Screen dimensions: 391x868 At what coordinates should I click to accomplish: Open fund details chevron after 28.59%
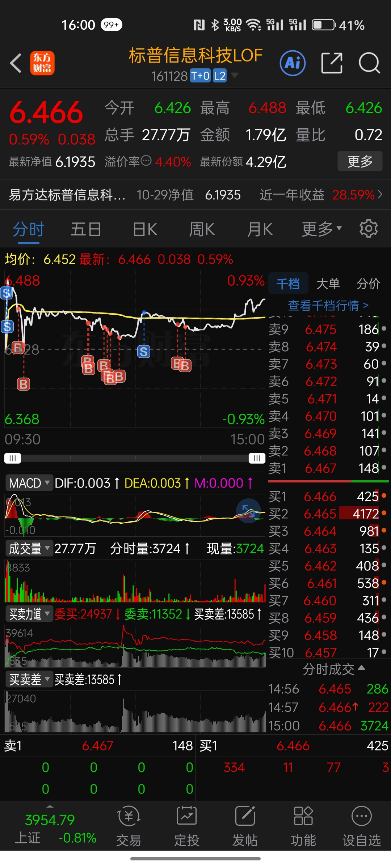coord(380,195)
